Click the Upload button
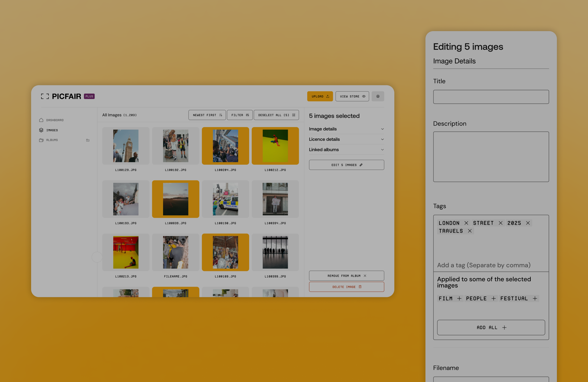This screenshot has height=382, width=588. point(320,96)
